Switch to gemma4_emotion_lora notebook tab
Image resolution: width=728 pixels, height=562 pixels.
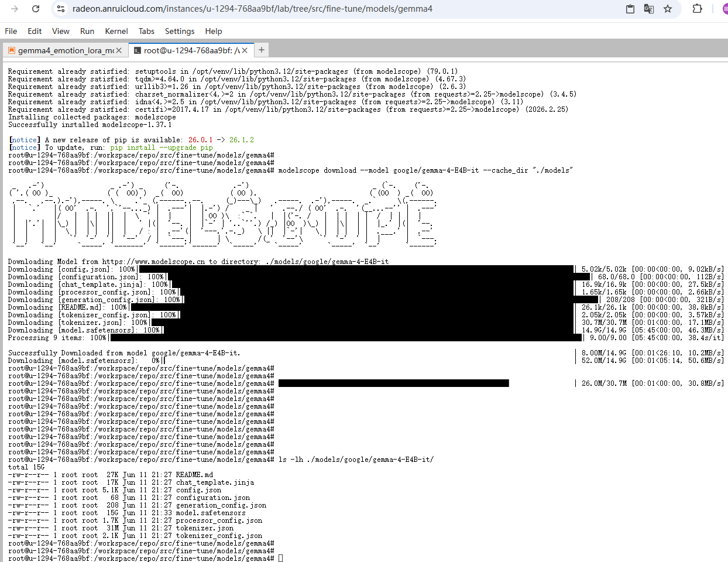(66, 50)
